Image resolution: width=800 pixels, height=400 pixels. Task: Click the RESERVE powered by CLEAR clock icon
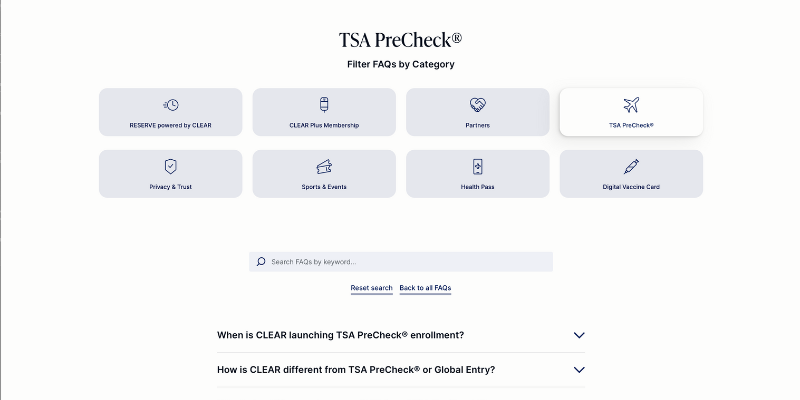[x=170, y=105]
